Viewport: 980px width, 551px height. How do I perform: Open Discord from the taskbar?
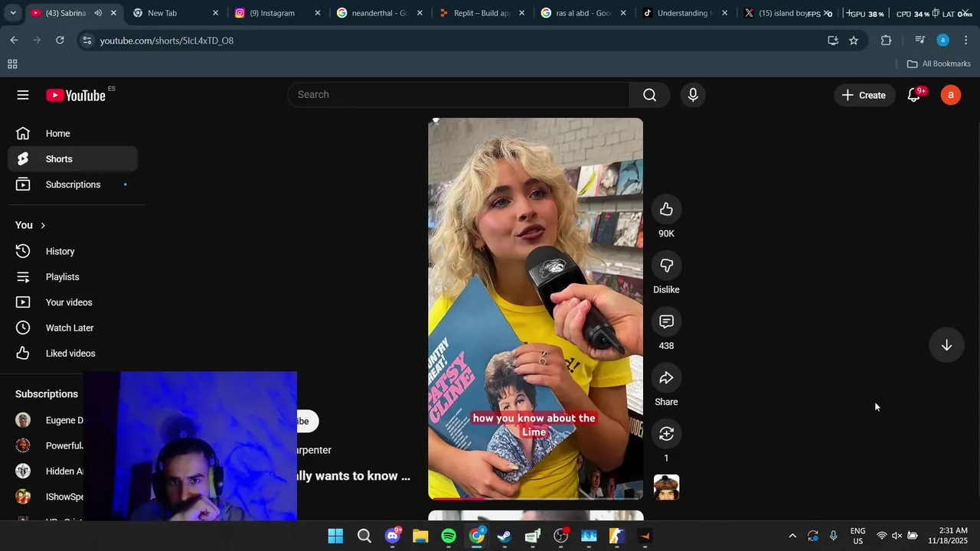[393, 536]
